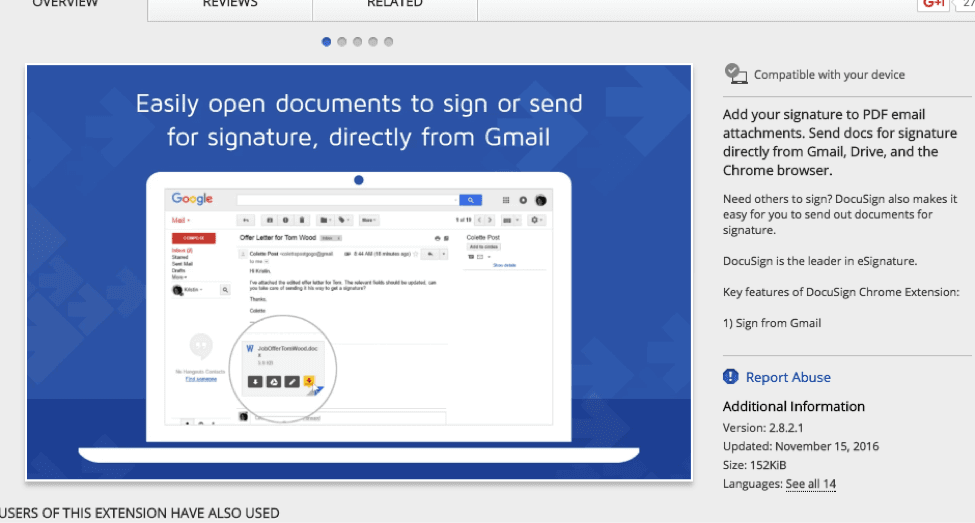Select the third carousel dot
Screen dimensions: 975x523
pos(358,42)
